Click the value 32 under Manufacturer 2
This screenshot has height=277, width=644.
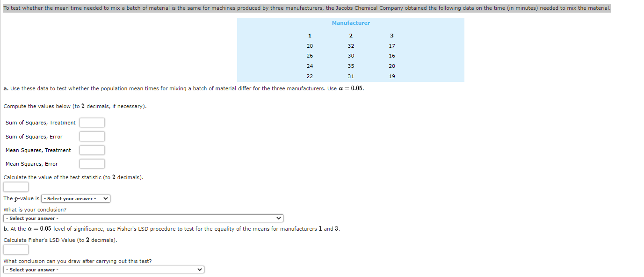351,46
